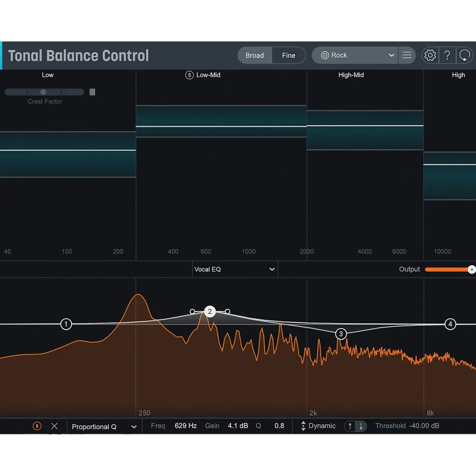Screen dimensions: 476x476
Task: Click the 10000 frequency axis label
Action: [x=442, y=251]
